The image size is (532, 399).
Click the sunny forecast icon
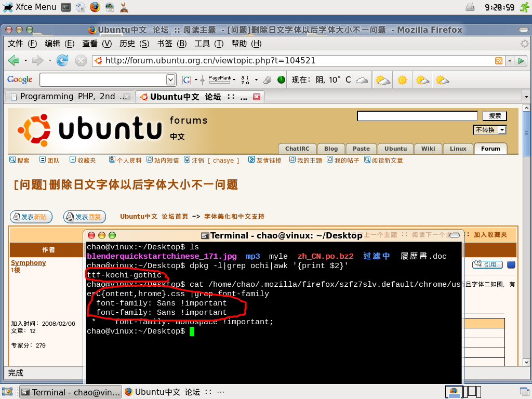pos(402,80)
